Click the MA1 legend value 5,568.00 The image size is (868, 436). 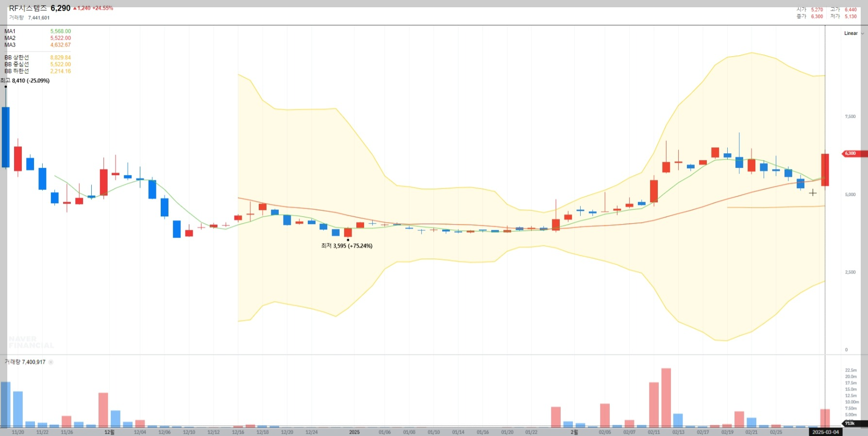[x=61, y=31]
